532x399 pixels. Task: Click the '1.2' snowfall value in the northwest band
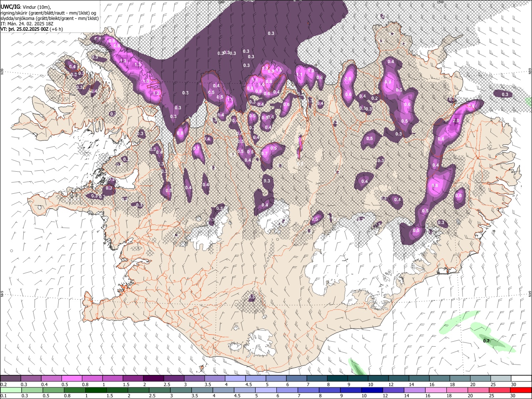tap(156, 94)
